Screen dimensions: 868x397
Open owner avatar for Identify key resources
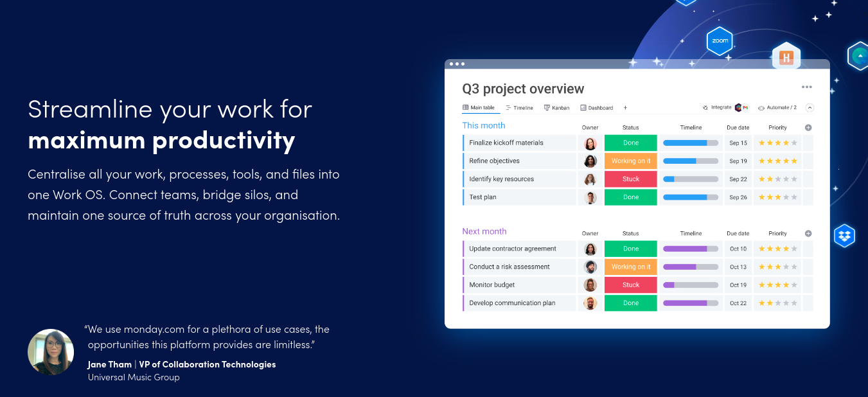pos(590,179)
